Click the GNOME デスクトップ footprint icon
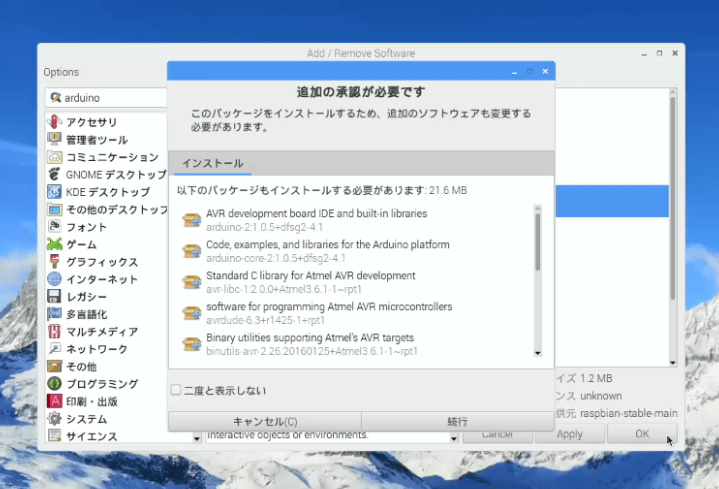The height and width of the screenshot is (489, 719). (x=54, y=174)
